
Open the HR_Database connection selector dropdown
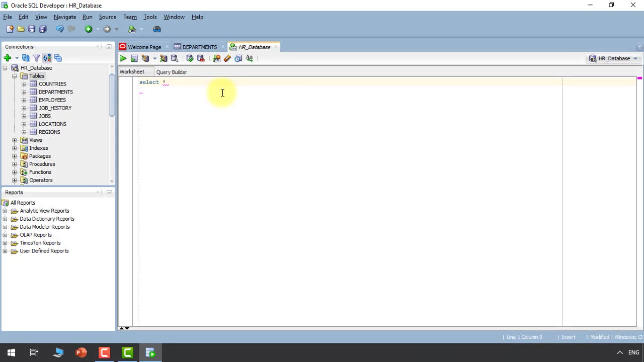[x=635, y=58]
